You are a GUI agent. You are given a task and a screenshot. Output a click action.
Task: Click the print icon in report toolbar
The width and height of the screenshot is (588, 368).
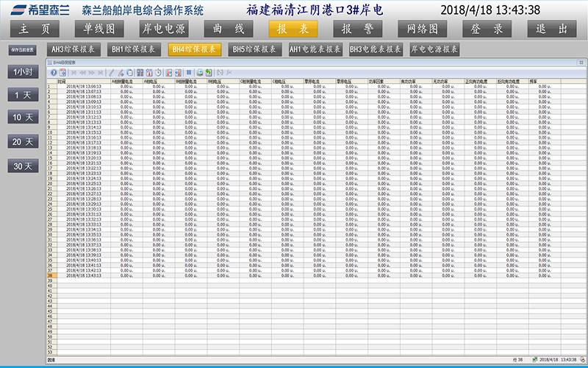200,73
